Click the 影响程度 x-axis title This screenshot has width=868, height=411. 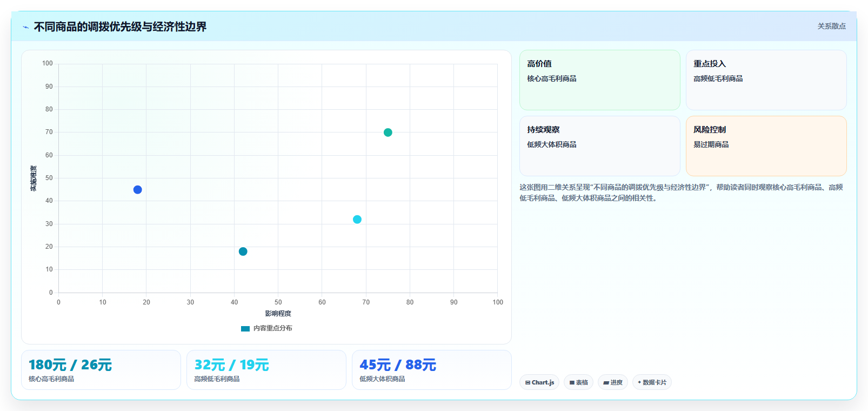click(x=278, y=314)
